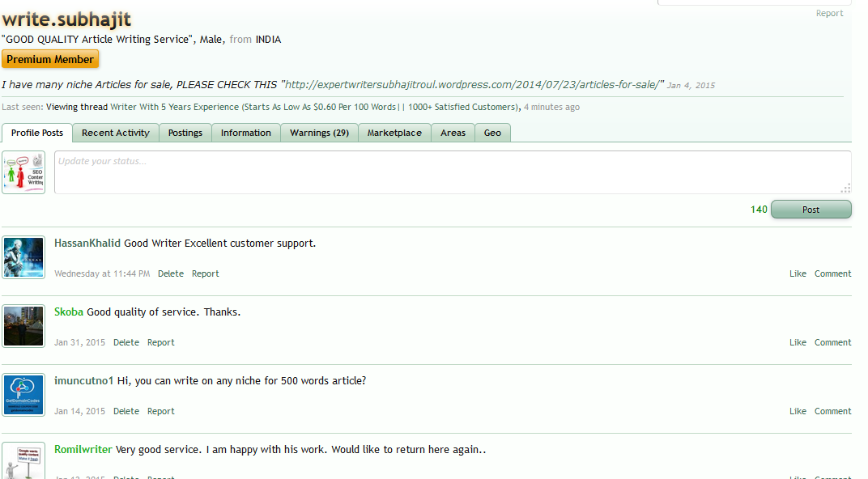Click the 140 character counter
Screen dimensions: 868x479
pos(759,210)
